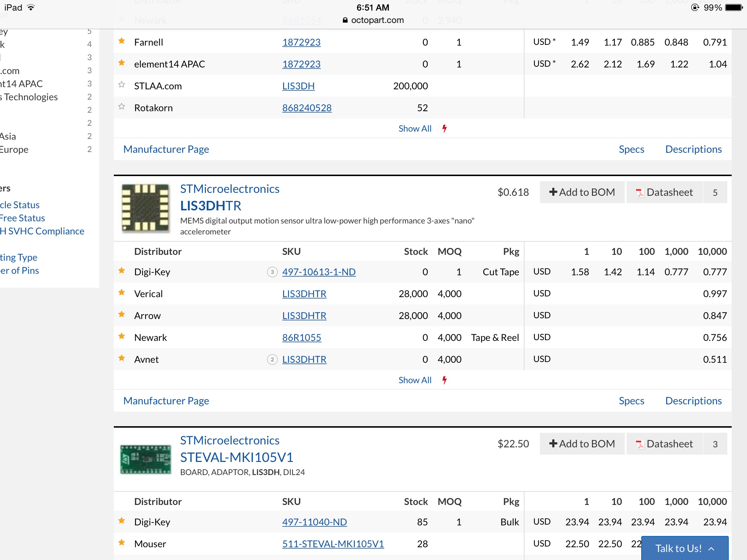Expand the Talk to Us! chat chevron
Image resolution: width=747 pixels, height=560 pixels.
pyautogui.click(x=711, y=548)
